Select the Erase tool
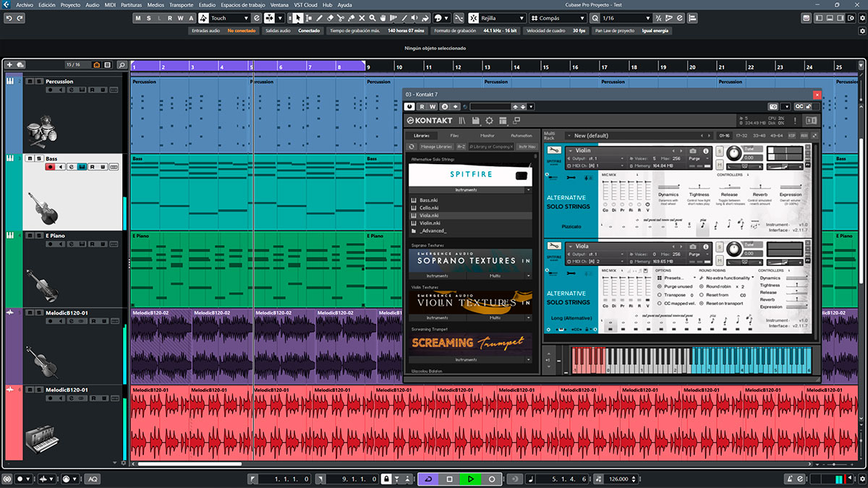868x488 pixels. [331, 18]
